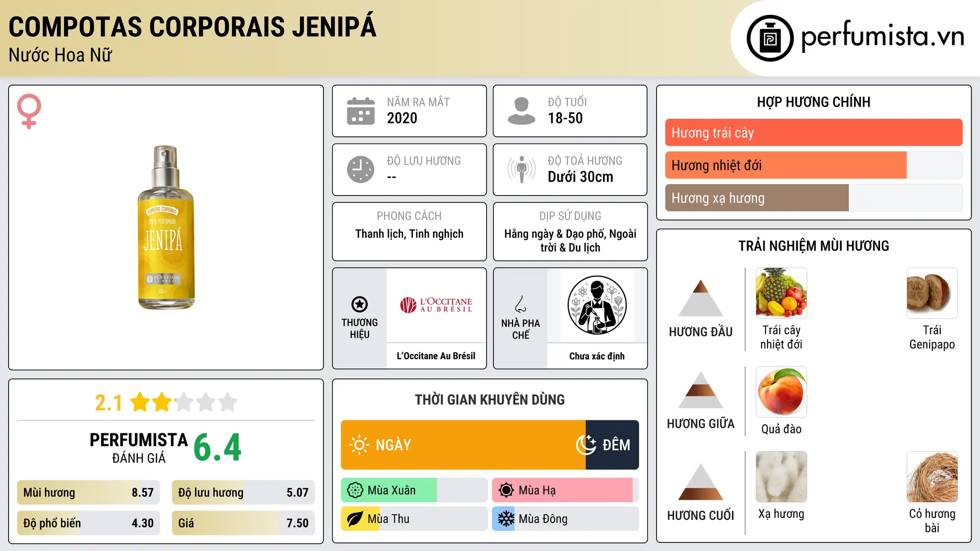Click the Compotas Corporais Jenipá title

[192, 26]
